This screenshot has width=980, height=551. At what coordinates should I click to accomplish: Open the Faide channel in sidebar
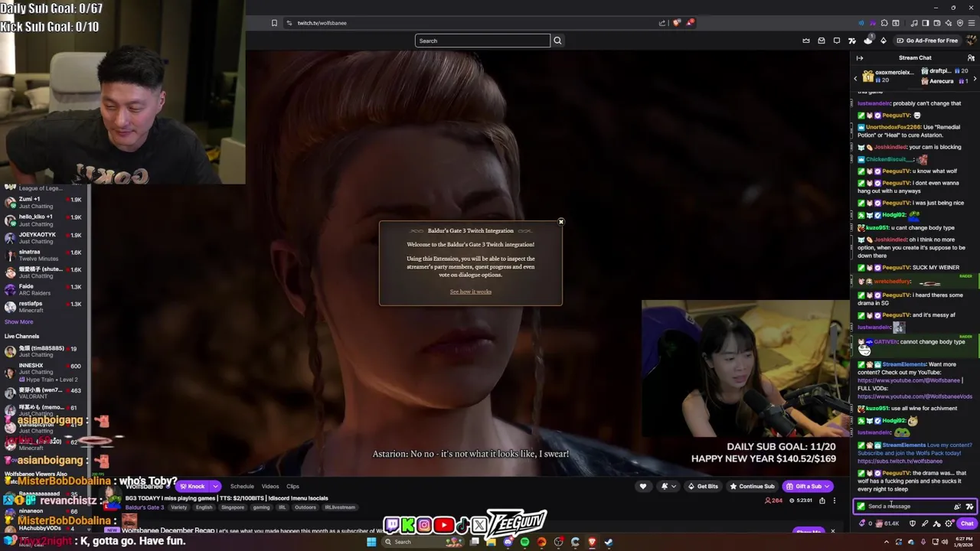click(x=46, y=289)
